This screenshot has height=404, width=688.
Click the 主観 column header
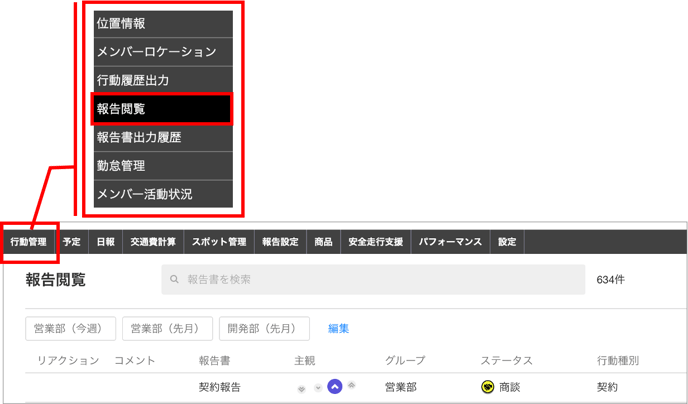coord(305,361)
